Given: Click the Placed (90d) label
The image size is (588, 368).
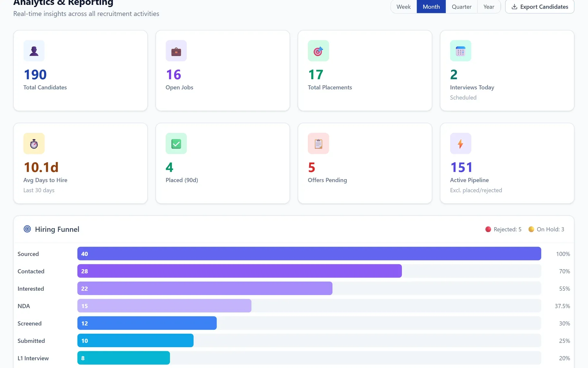Looking at the screenshot, I should coord(182,180).
